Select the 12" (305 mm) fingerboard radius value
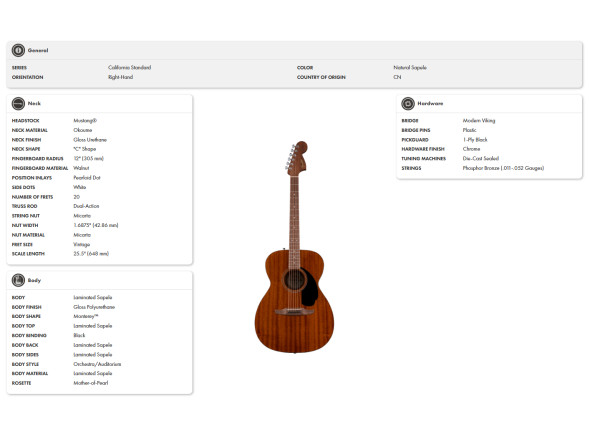590x434 pixels. coord(88,158)
